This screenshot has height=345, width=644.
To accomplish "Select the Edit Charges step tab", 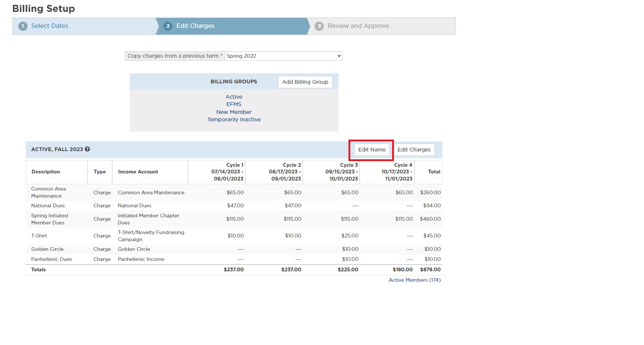I will click(195, 26).
